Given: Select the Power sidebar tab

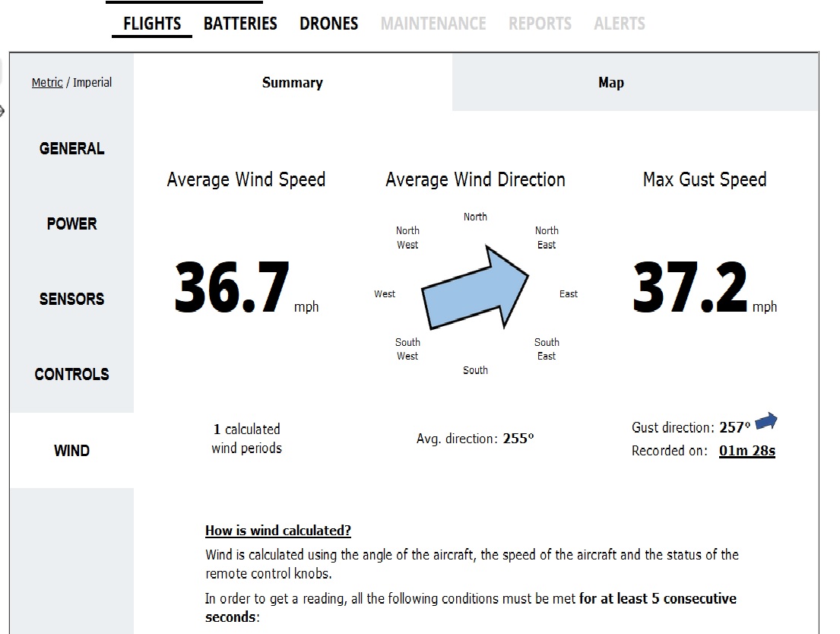Looking at the screenshot, I should (72, 223).
